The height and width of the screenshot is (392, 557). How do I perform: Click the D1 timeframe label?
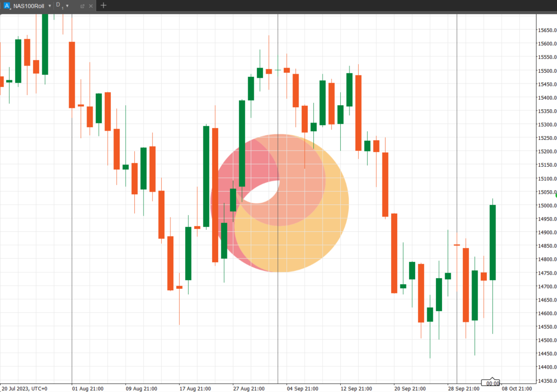(x=59, y=6)
